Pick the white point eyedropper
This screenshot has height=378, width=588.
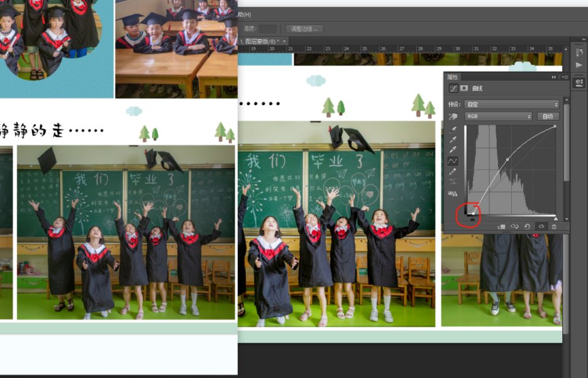tap(453, 150)
